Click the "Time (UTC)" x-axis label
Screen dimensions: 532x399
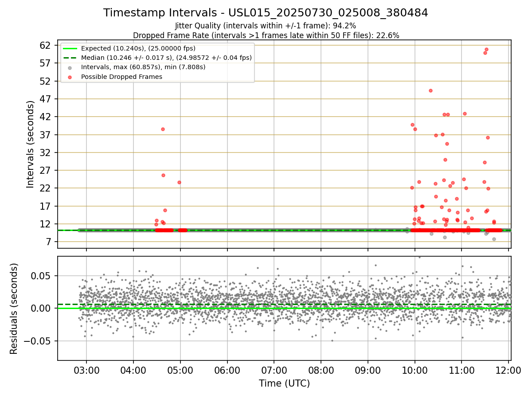[284, 383]
